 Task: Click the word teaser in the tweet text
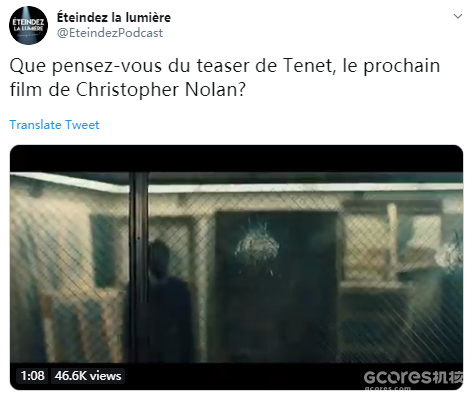point(223,66)
